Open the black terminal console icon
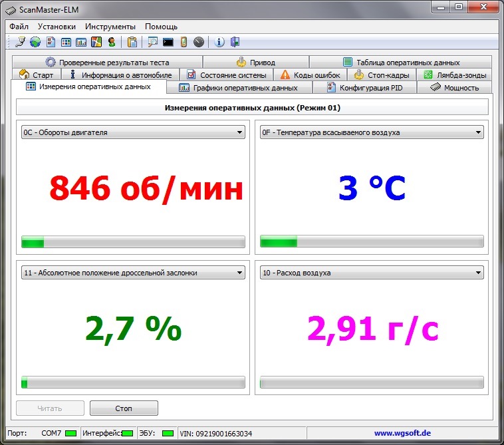The height and width of the screenshot is (445, 504). (x=168, y=42)
